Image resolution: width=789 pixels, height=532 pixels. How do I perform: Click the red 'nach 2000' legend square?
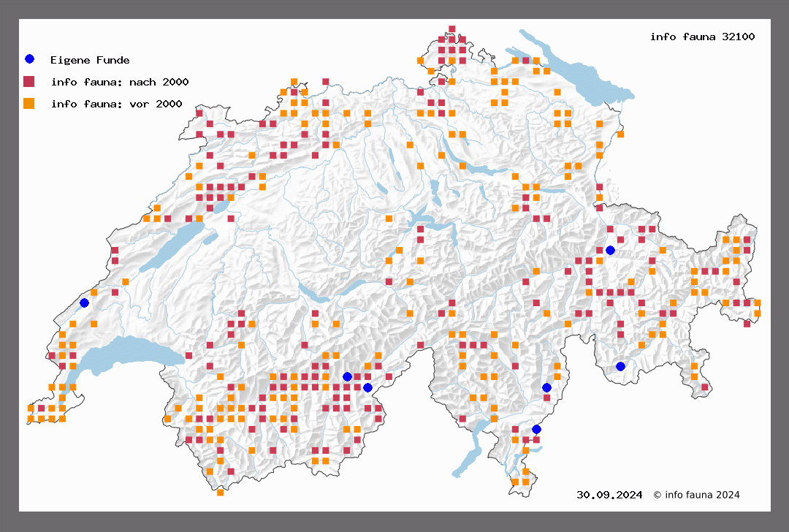29,81
